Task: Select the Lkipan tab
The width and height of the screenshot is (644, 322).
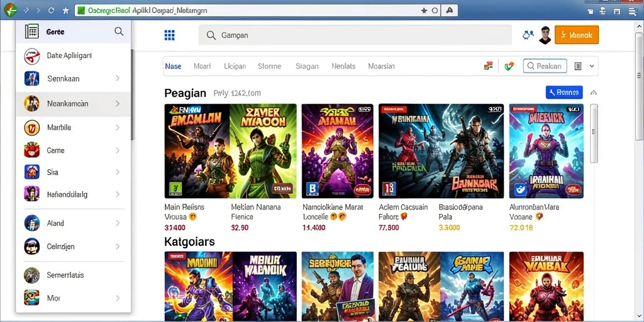Action: click(235, 66)
